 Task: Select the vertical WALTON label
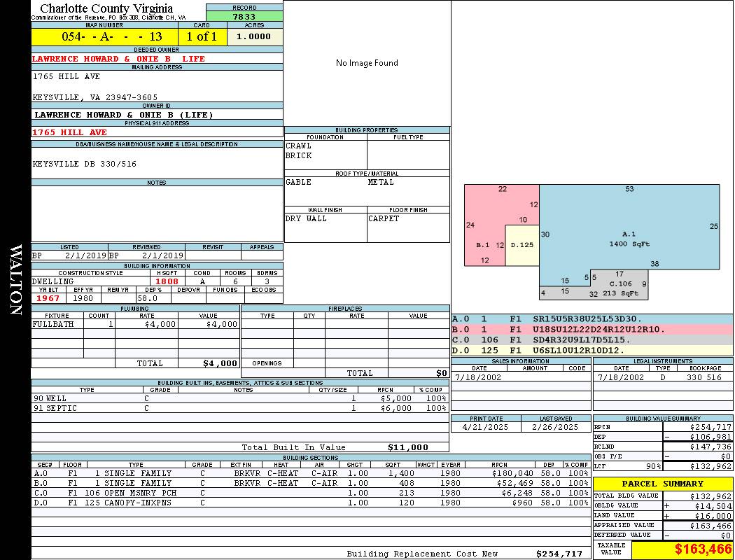tap(16, 280)
